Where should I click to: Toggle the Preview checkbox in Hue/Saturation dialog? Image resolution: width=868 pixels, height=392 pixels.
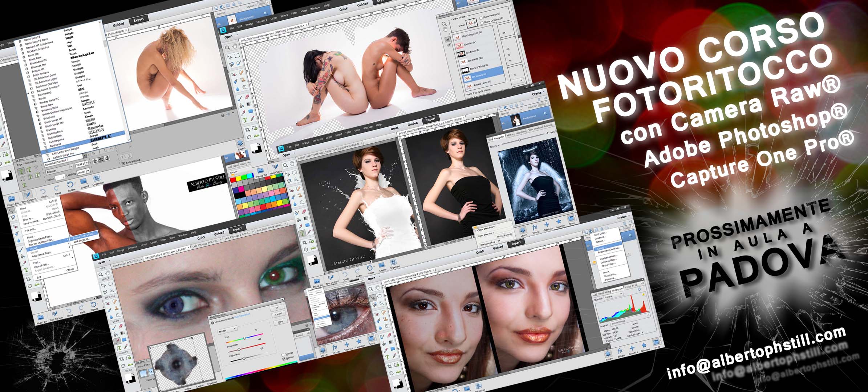point(284,359)
